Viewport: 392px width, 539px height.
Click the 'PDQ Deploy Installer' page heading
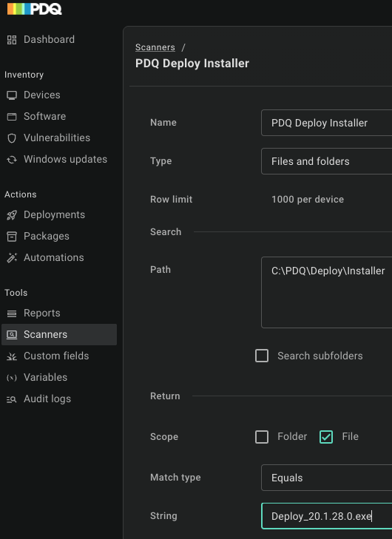pos(192,64)
